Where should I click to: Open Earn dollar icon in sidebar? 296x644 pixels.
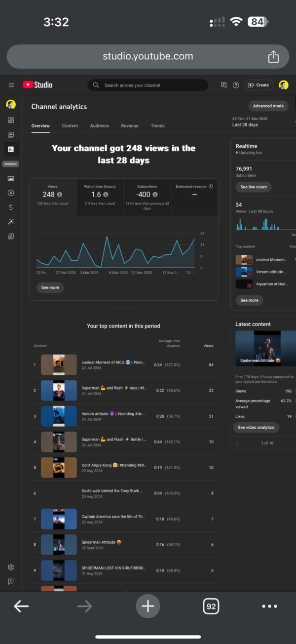(11, 207)
